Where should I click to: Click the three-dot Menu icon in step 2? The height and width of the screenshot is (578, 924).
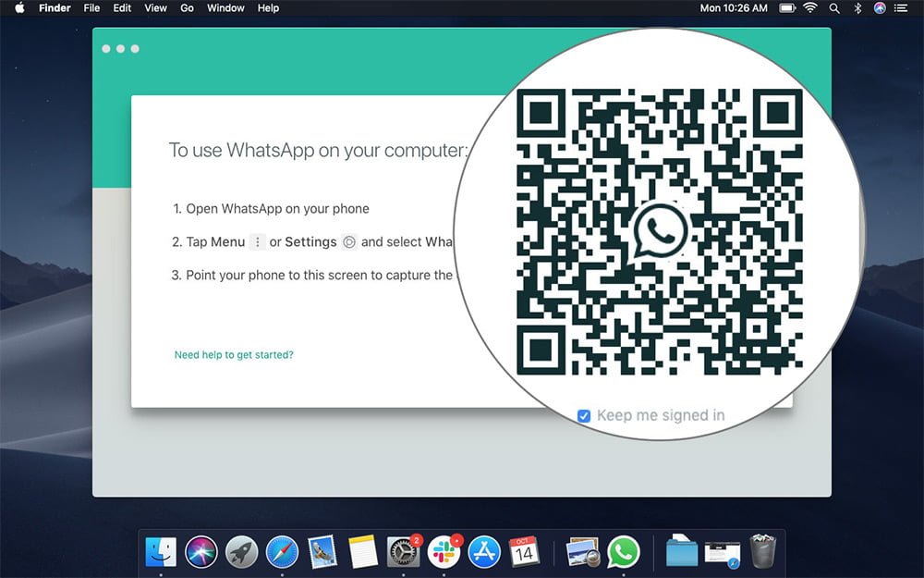click(x=258, y=241)
